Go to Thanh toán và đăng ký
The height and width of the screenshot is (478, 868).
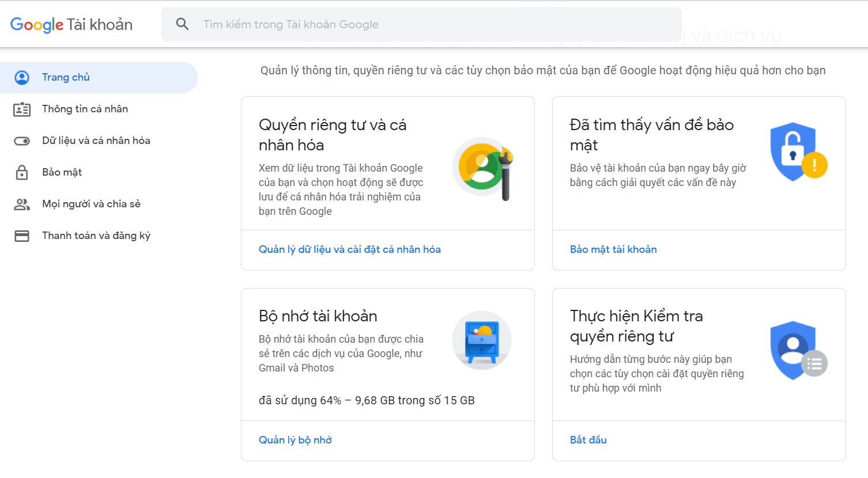(x=96, y=236)
